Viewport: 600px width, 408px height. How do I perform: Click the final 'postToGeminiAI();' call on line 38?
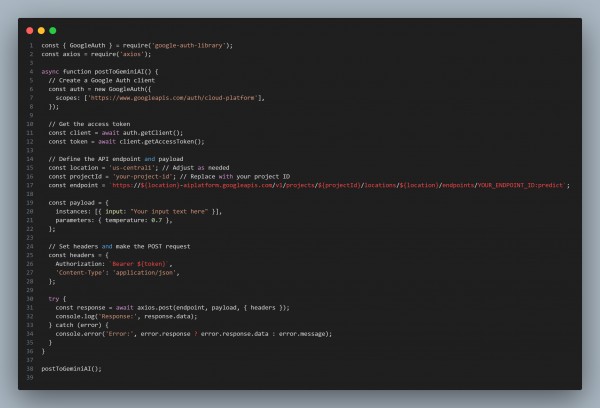[x=72, y=369]
